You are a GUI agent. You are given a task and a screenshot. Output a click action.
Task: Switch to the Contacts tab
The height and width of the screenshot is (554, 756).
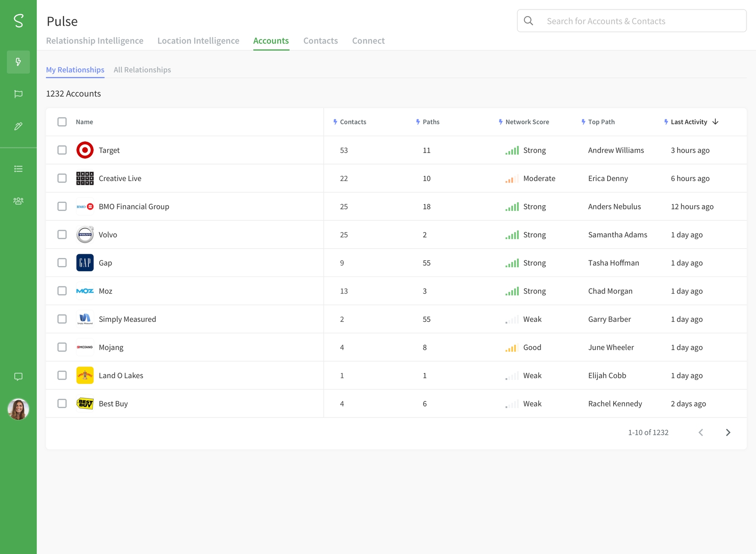[x=320, y=41]
